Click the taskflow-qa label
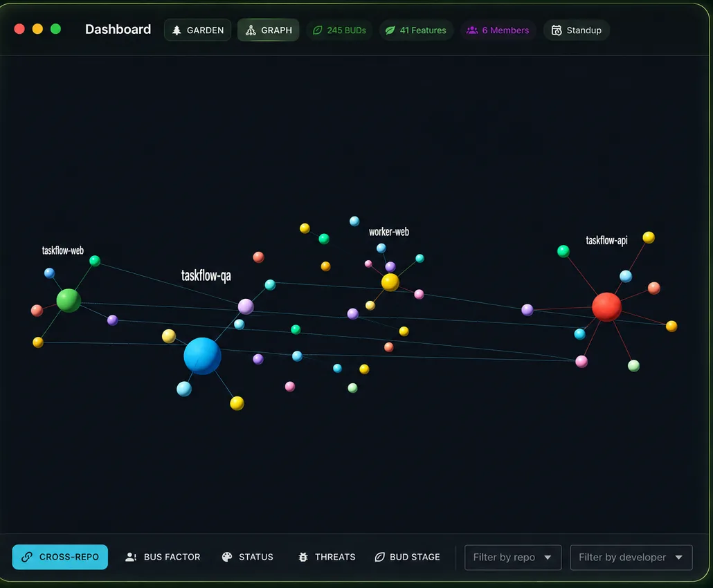This screenshot has height=588, width=713. pyautogui.click(x=206, y=275)
